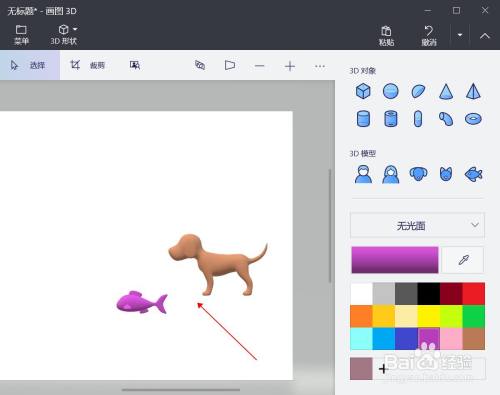Zoom out with the minus button

[x=259, y=66]
